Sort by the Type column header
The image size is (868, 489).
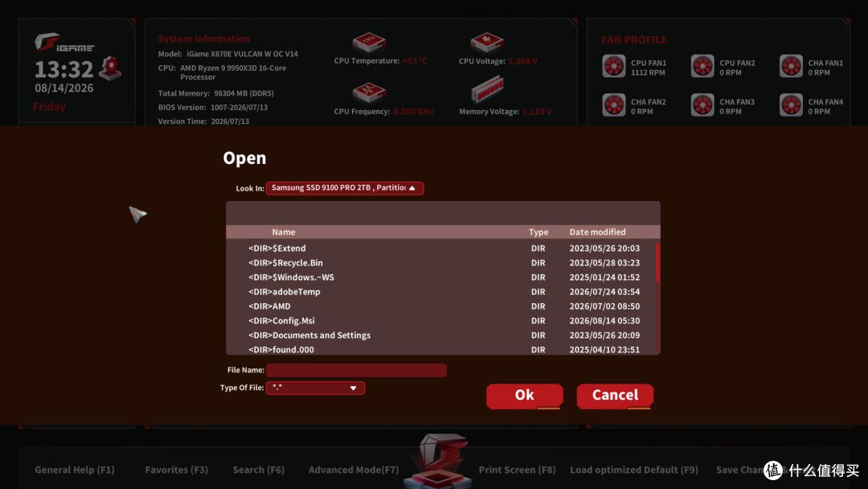(x=538, y=232)
